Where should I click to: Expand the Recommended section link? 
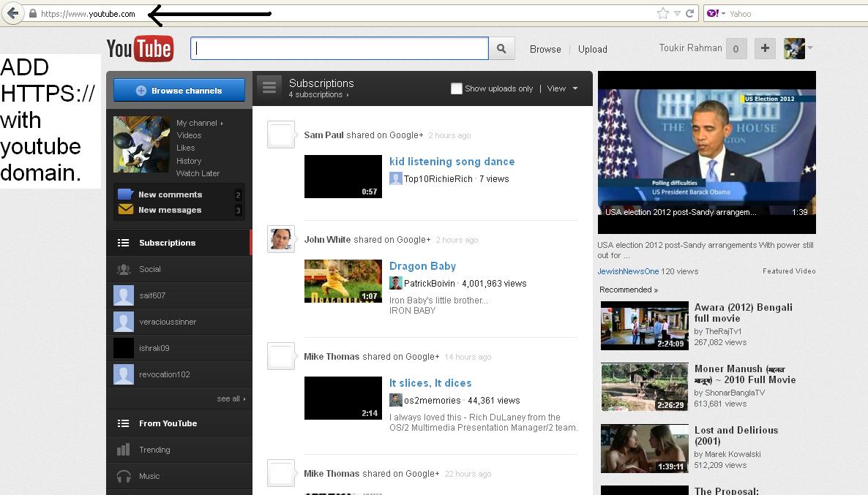click(x=628, y=290)
